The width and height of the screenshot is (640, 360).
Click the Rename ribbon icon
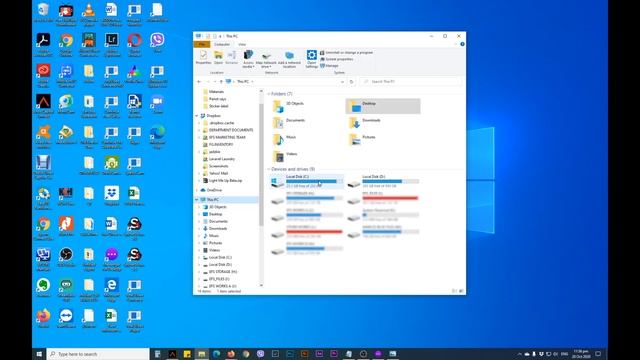click(x=231, y=58)
